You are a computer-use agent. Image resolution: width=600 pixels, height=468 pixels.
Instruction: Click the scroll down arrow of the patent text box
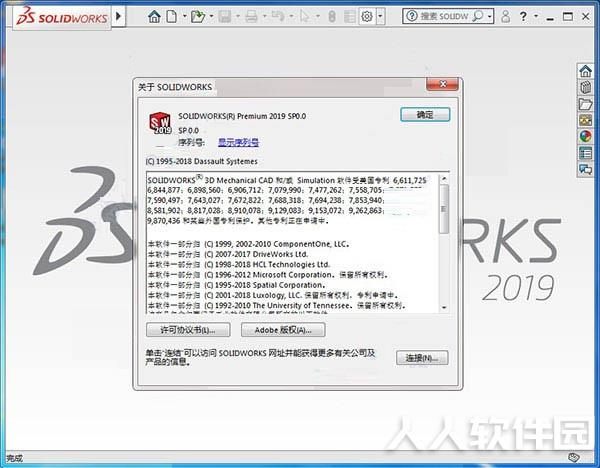click(x=444, y=307)
